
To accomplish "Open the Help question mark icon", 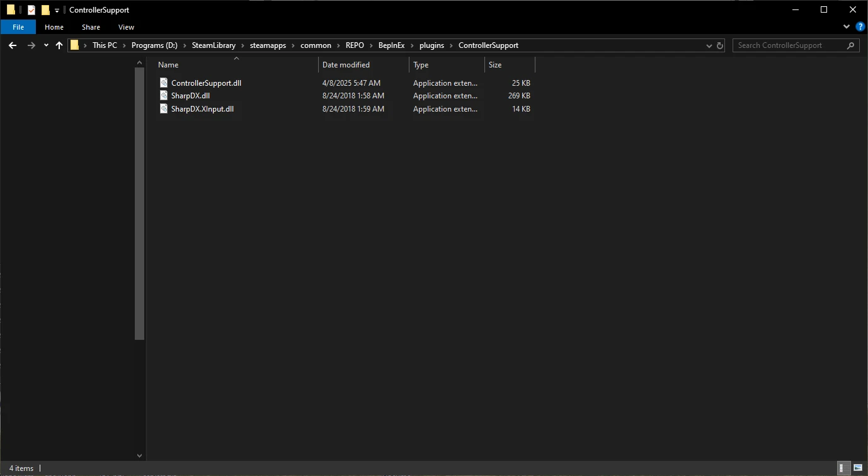I will tap(860, 27).
